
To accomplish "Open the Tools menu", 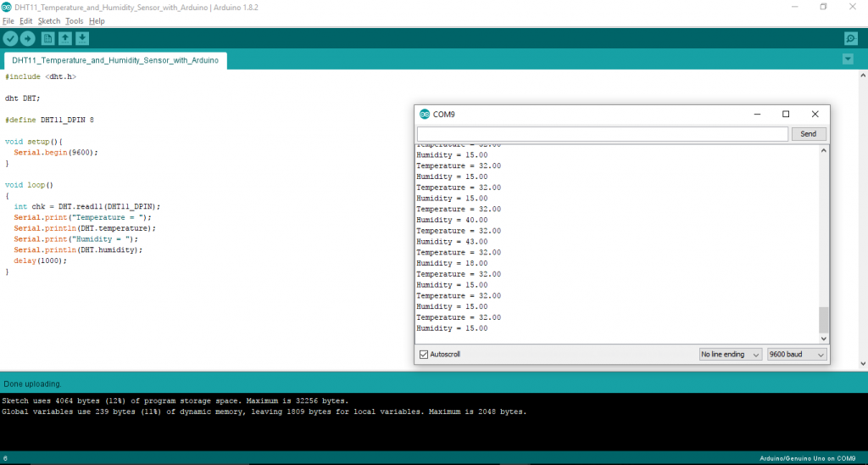I will pyautogui.click(x=75, y=21).
